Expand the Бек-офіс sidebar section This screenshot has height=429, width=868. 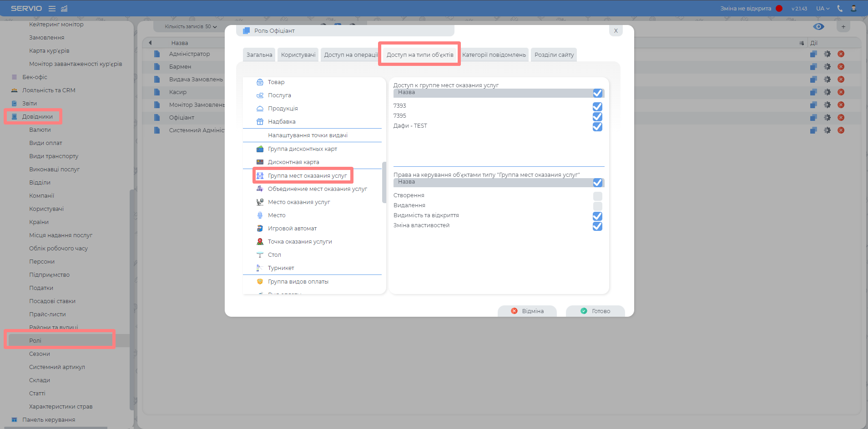click(x=35, y=77)
